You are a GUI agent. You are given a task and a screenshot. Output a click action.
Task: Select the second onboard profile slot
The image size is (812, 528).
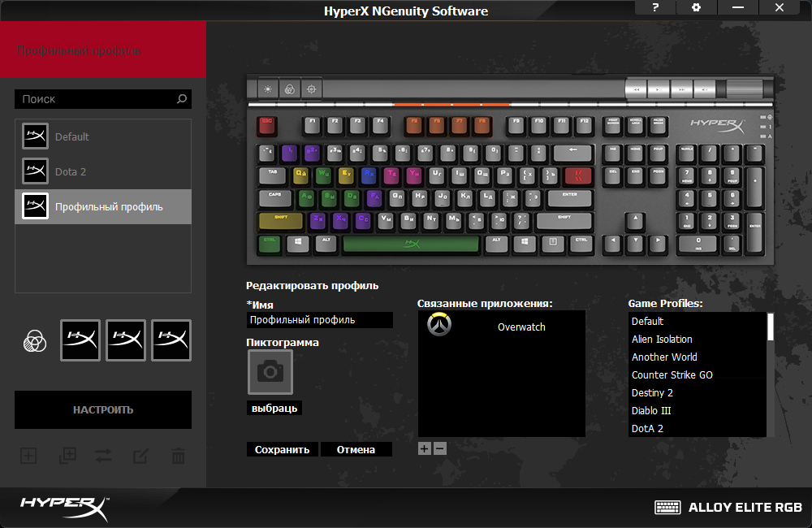[126, 340]
